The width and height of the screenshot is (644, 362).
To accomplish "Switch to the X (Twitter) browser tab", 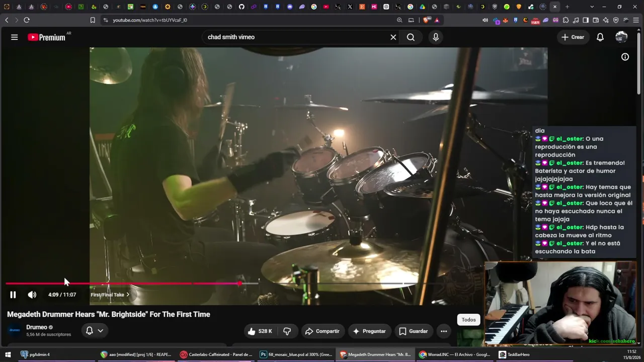I will pyautogui.click(x=350, y=7).
